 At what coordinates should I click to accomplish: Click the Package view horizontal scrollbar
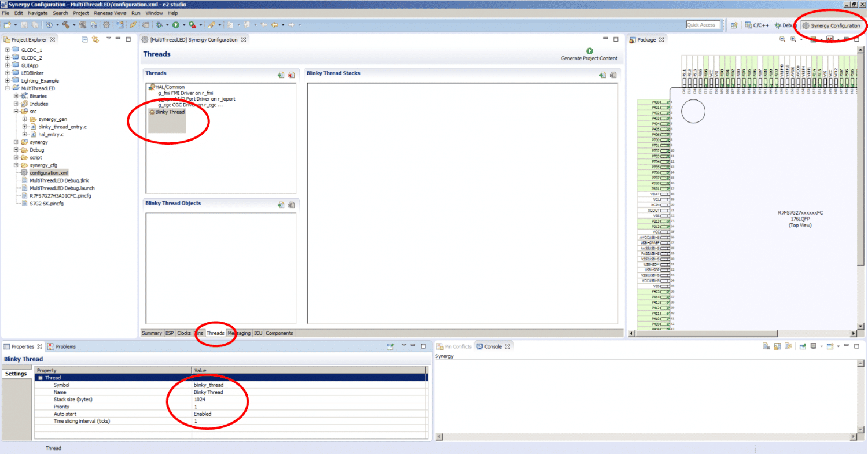tap(741, 333)
